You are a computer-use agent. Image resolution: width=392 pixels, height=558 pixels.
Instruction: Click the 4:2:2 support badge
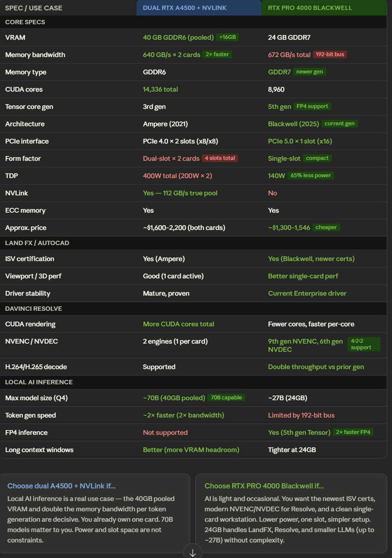pyautogui.click(x=363, y=344)
